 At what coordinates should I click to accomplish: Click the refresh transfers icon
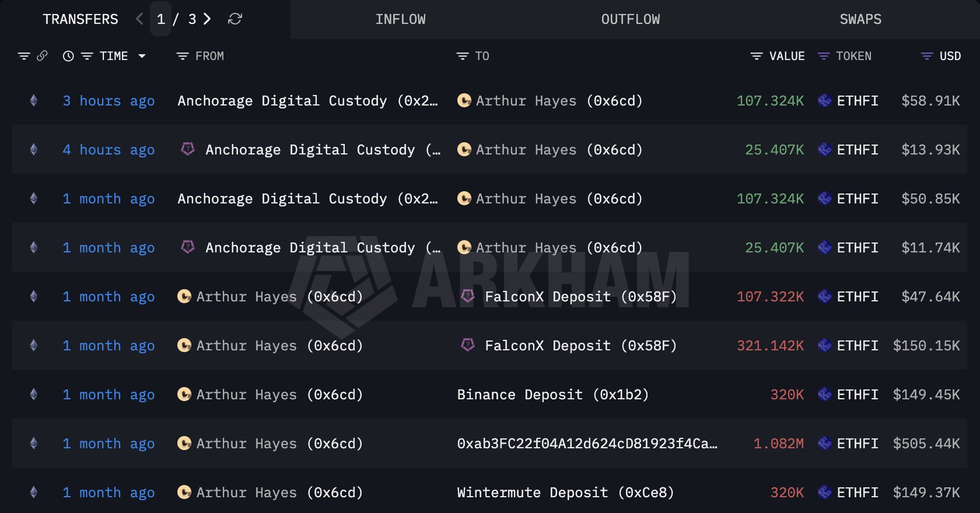tap(235, 19)
